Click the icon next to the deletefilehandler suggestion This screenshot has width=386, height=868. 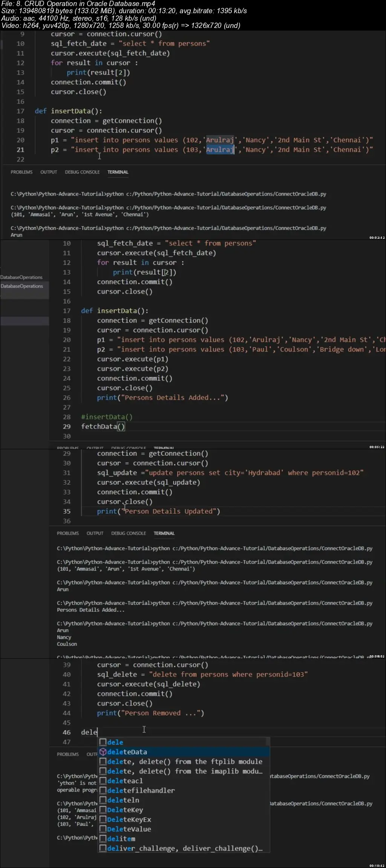103,790
